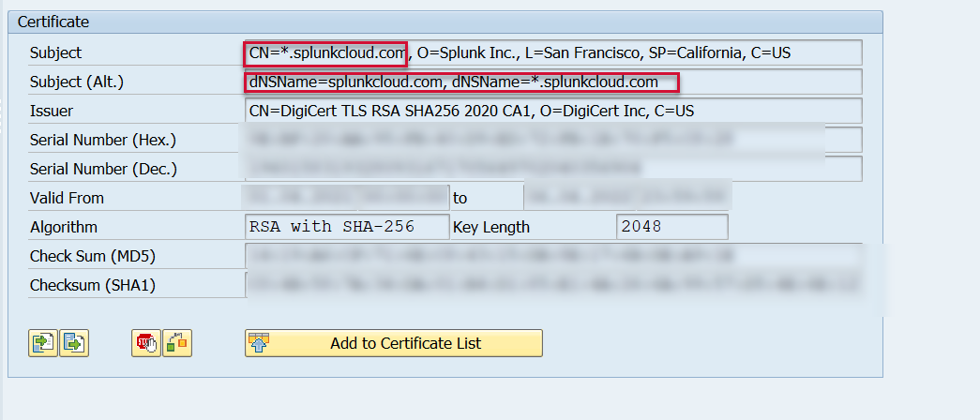Focus the Serial Number (Hex.) field
This screenshot has height=420, width=980.
tap(551, 141)
